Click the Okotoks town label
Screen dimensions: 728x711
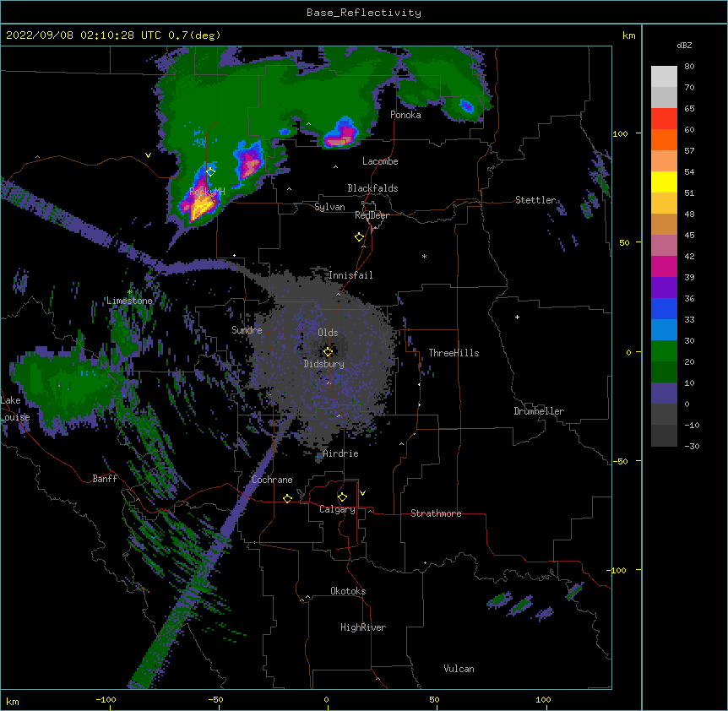pos(348,591)
